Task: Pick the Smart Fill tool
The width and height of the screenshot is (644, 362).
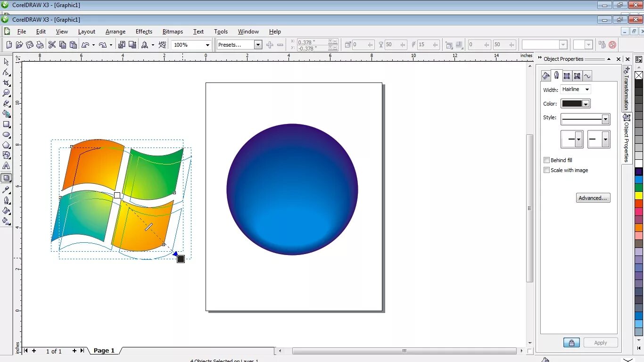Action: coord(6,114)
